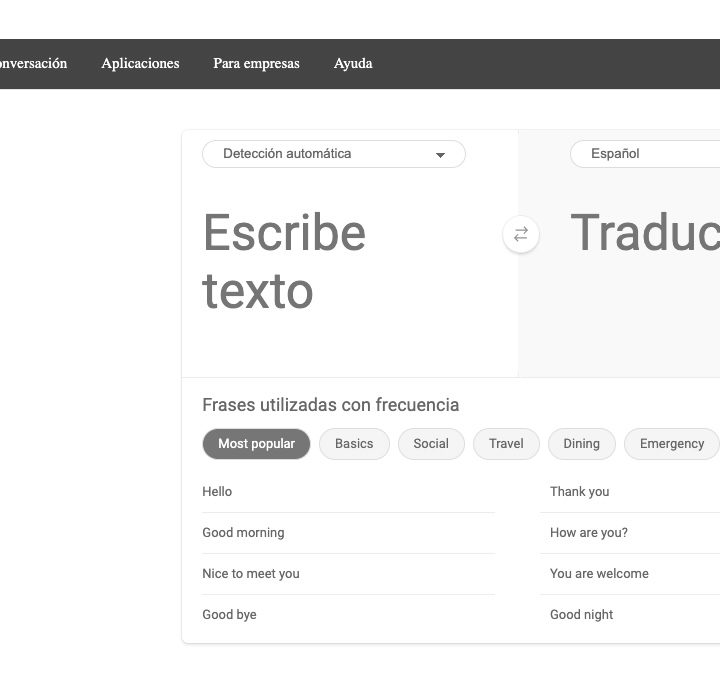Select the Travel phrases tab

pos(506,444)
